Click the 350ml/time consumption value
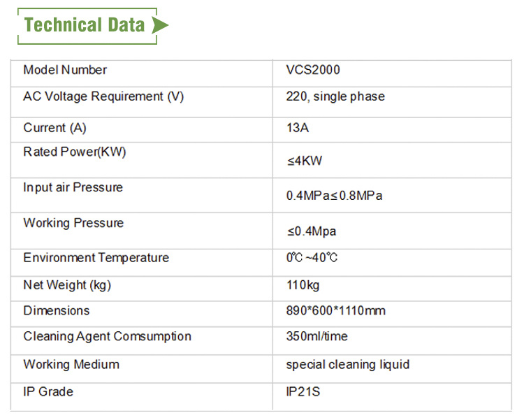 (x=316, y=336)
